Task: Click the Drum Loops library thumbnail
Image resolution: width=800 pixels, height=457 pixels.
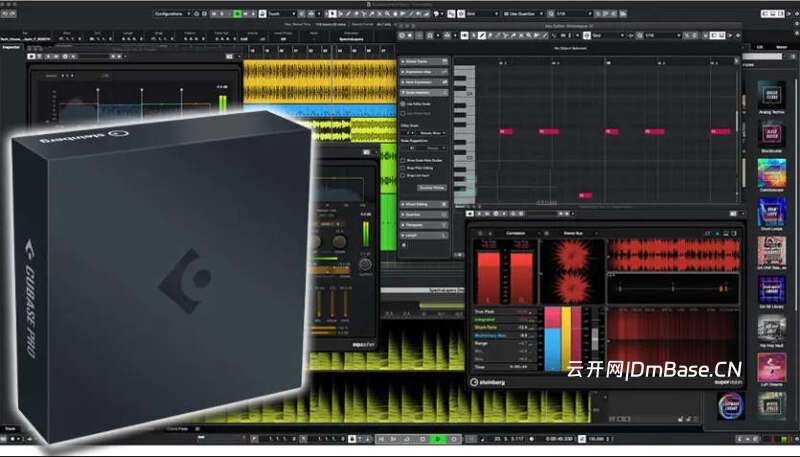Action: pyautogui.click(x=771, y=212)
